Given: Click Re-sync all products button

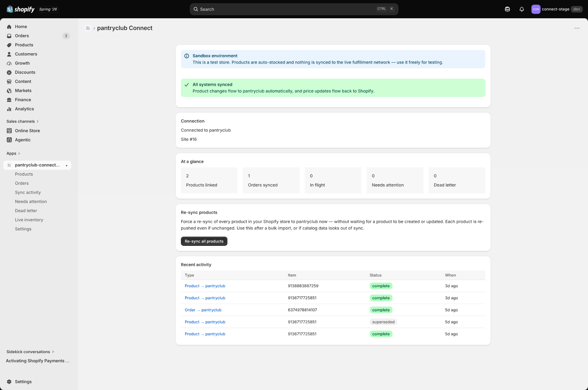Looking at the screenshot, I should pyautogui.click(x=204, y=241).
